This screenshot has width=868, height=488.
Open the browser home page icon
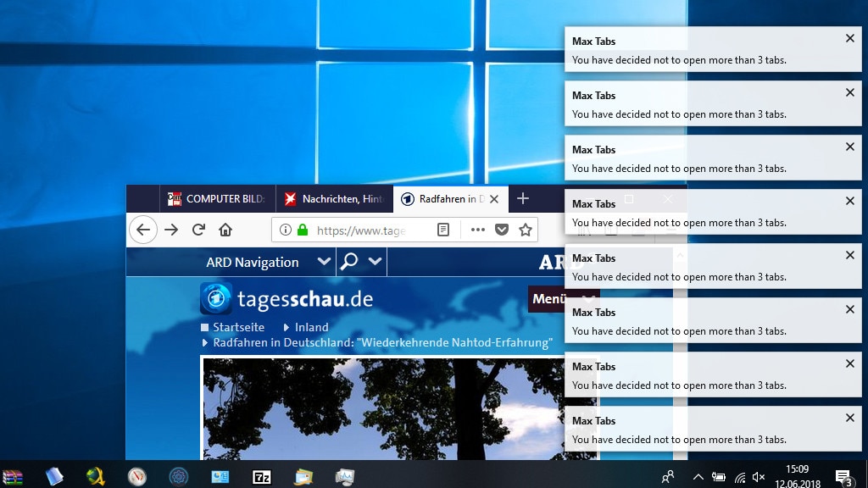[x=225, y=230]
